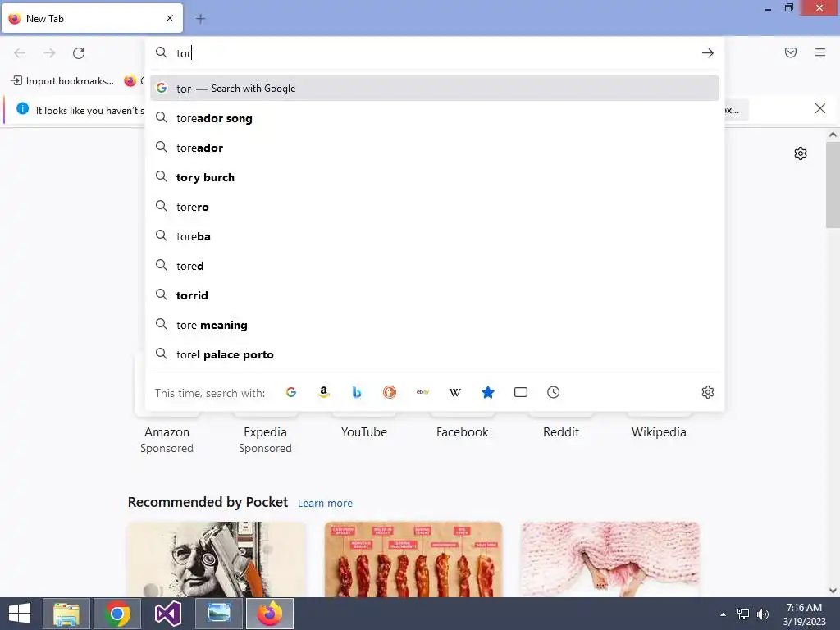Screen dimensions: 840x630
Task: Search this time with DuckDuckGo icon
Action: 390,392
